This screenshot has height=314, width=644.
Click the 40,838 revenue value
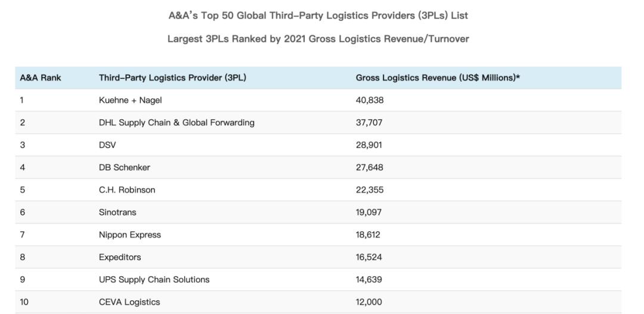pyautogui.click(x=370, y=100)
